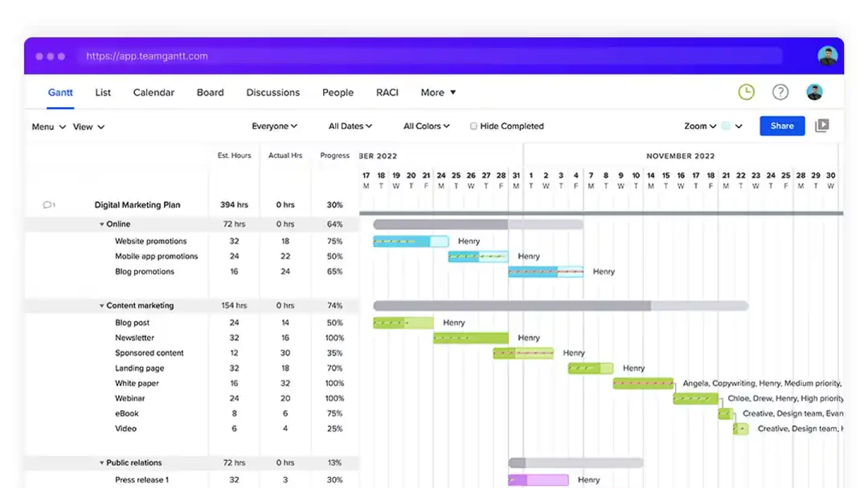Open the comment icon beside Digital Marketing Plan
This screenshot has width=868, height=488.
48,205
